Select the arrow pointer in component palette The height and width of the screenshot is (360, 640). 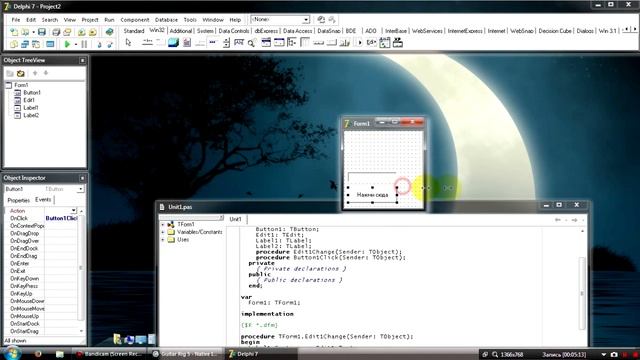click(x=128, y=42)
